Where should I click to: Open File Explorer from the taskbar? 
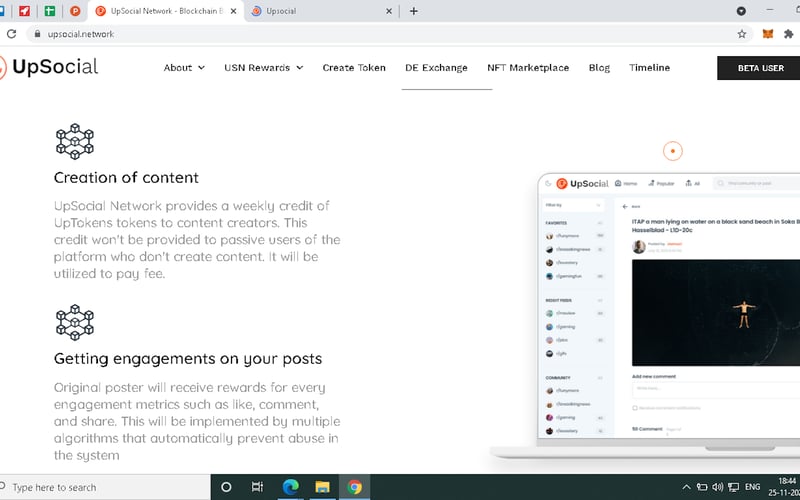[x=322, y=487]
